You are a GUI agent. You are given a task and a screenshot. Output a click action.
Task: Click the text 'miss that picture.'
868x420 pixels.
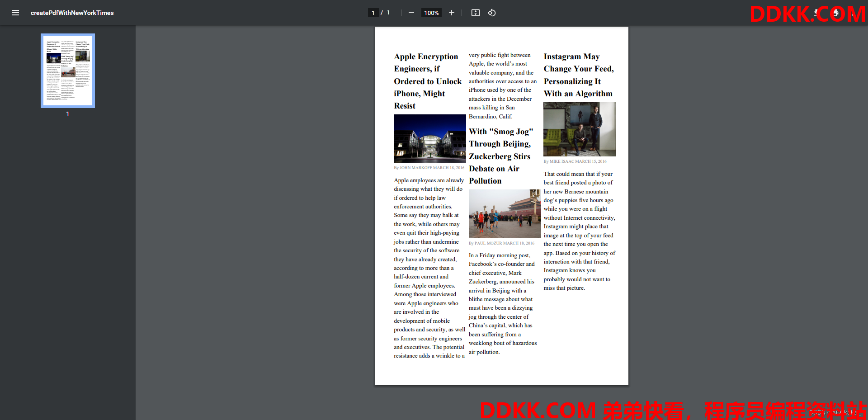[564, 288]
